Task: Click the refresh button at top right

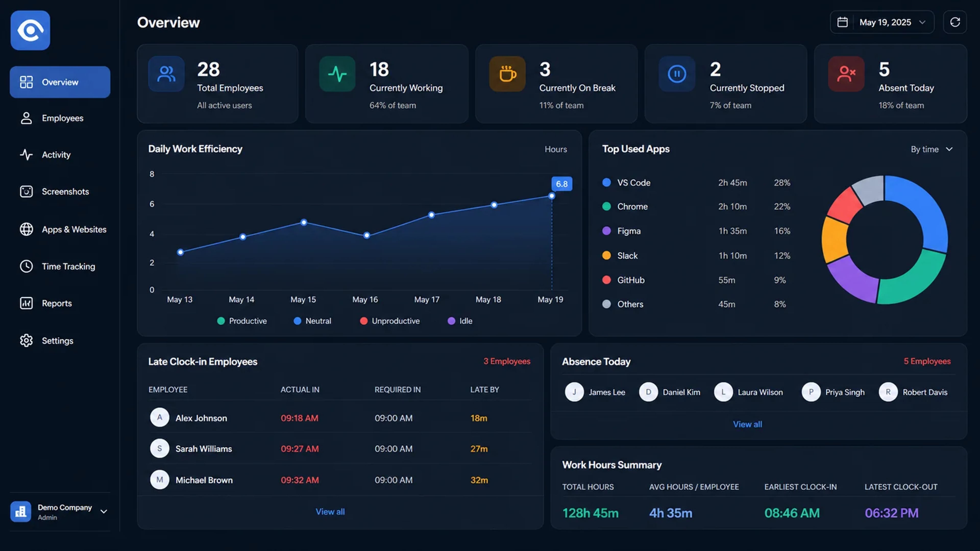Action: (x=955, y=22)
